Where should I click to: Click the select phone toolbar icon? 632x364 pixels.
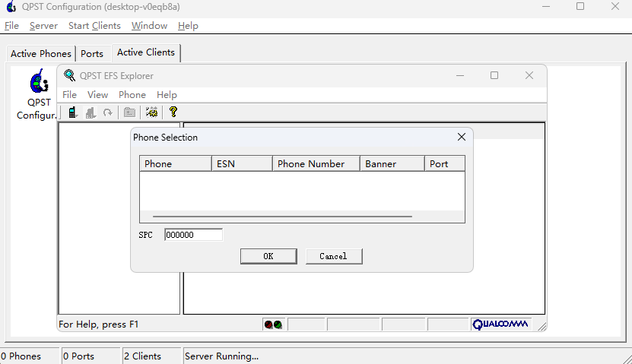tap(72, 112)
